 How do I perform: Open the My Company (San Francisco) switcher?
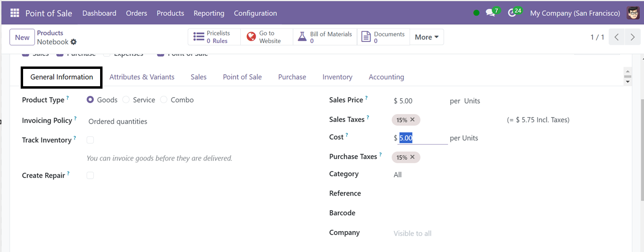point(575,13)
